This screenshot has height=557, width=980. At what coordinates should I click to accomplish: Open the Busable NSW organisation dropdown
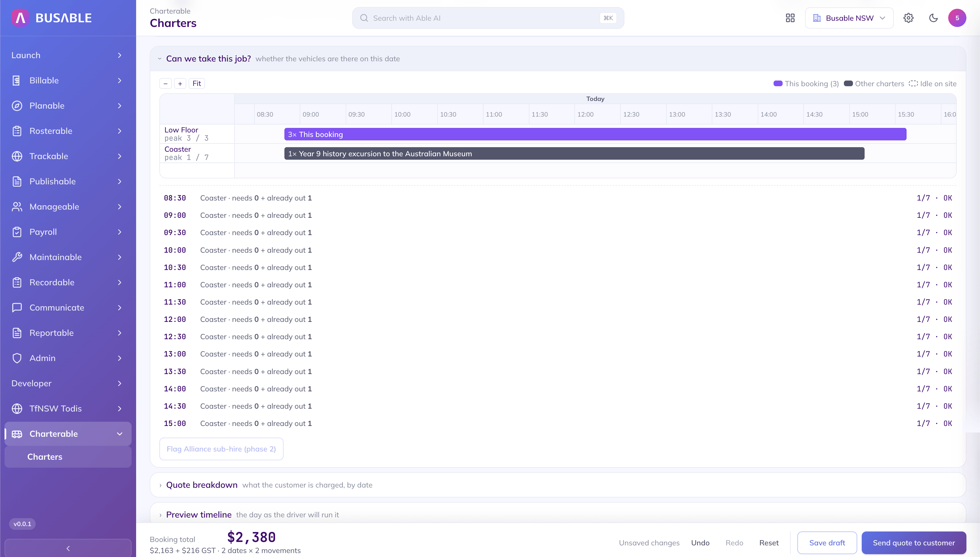tap(849, 18)
